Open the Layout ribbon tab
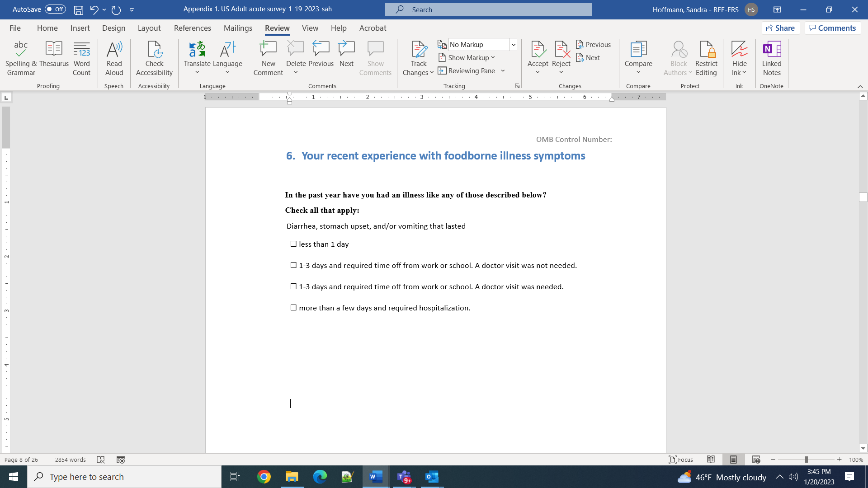 coord(149,28)
